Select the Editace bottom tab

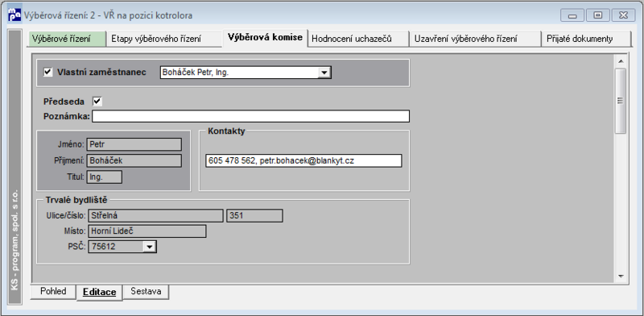tap(99, 292)
